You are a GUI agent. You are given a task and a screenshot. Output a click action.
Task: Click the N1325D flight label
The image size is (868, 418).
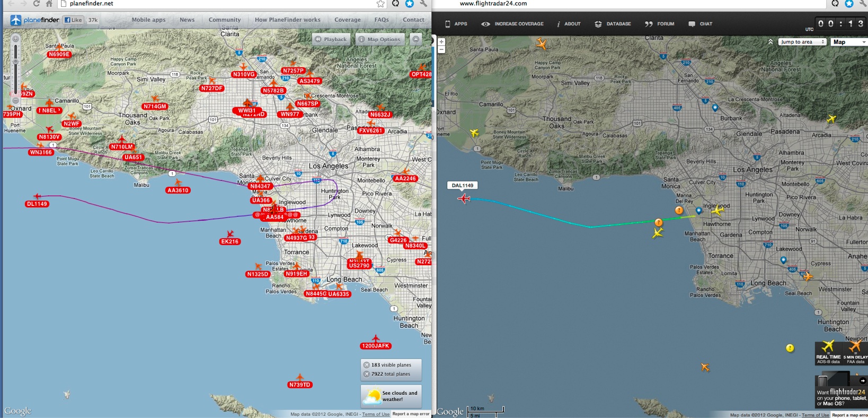(x=258, y=274)
